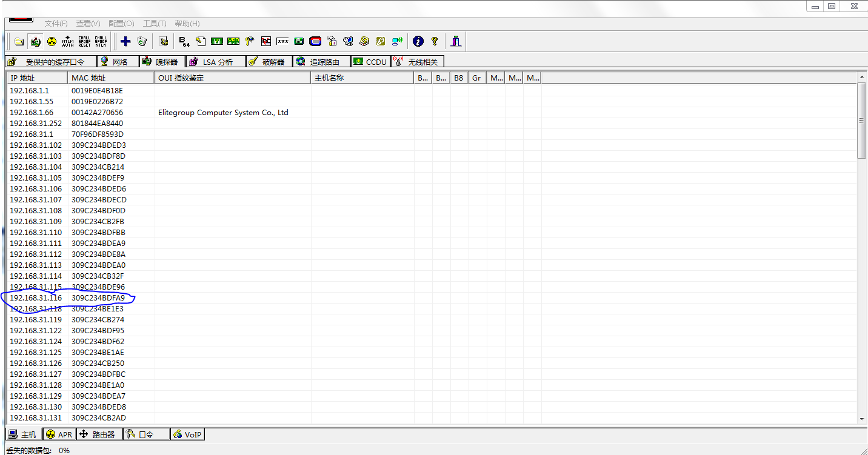Viewport: 868px width, 455px height.
Task: Select the 主机 bottom tab
Action: click(24, 434)
